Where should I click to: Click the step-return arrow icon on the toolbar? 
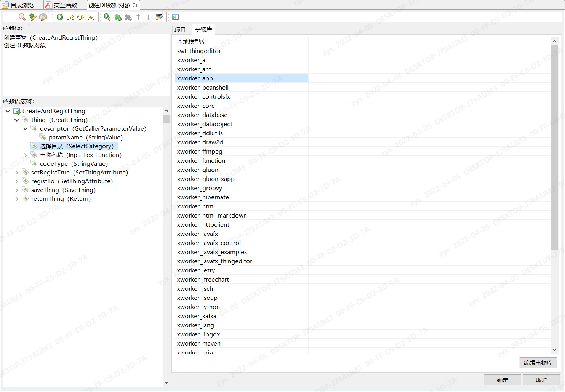(91, 17)
